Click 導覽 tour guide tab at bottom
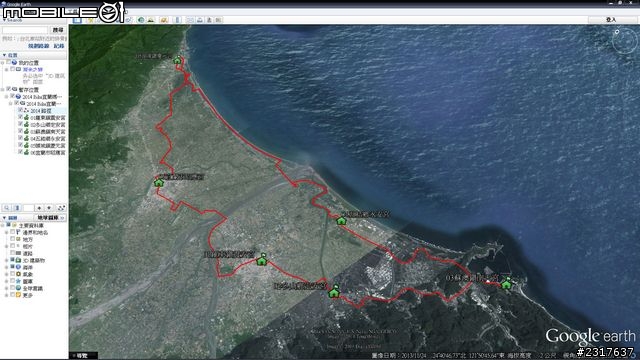 tap(83, 356)
